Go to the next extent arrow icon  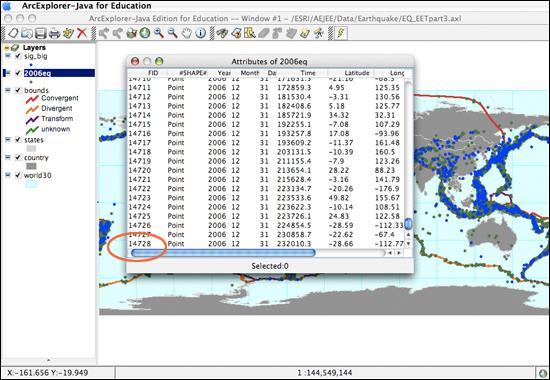tap(118, 33)
